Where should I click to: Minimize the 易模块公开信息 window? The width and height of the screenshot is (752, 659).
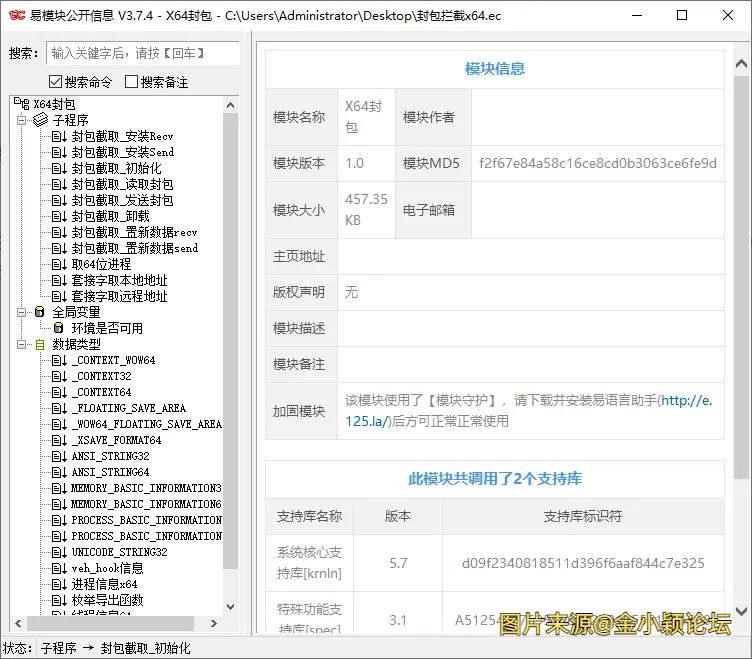637,15
